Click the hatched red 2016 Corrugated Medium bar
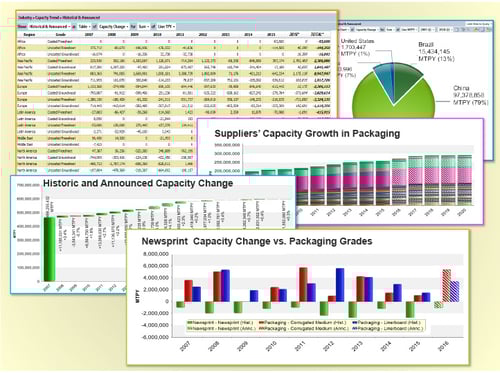The height and width of the screenshot is (373, 500). pyautogui.click(x=447, y=286)
